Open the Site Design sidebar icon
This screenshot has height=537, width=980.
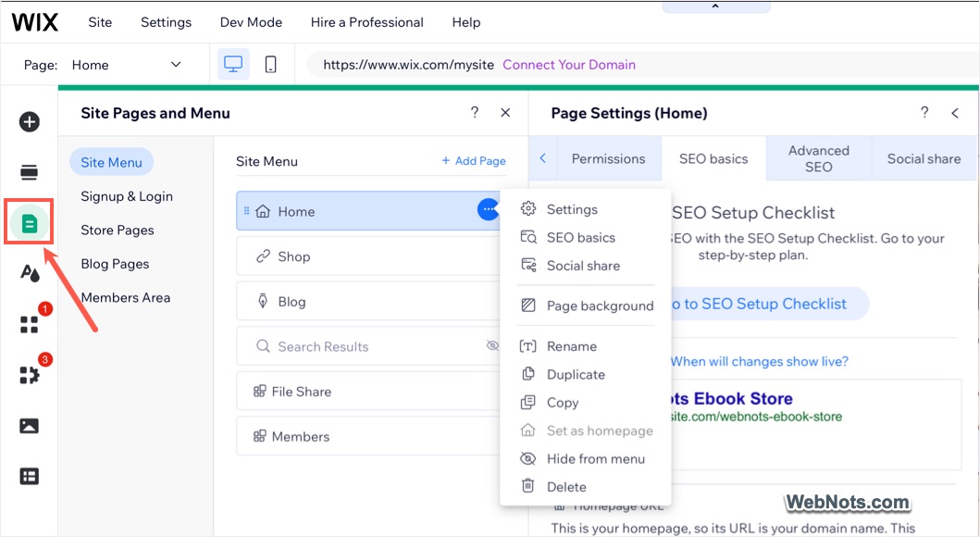(x=30, y=273)
